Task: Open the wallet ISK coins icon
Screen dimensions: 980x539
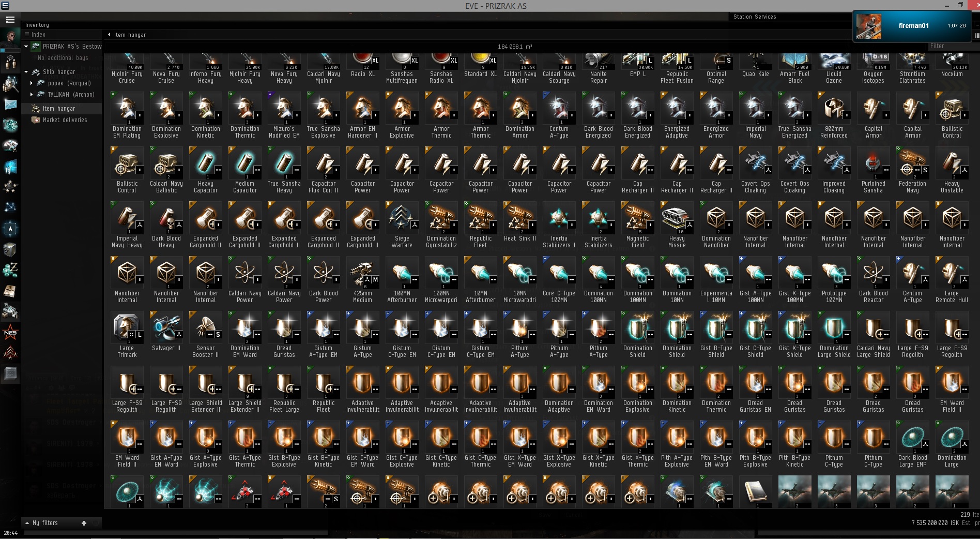Action: tap(10, 270)
